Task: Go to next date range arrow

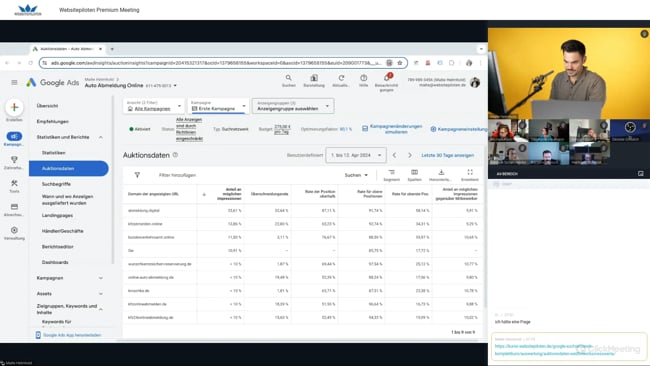Action: tap(410, 155)
